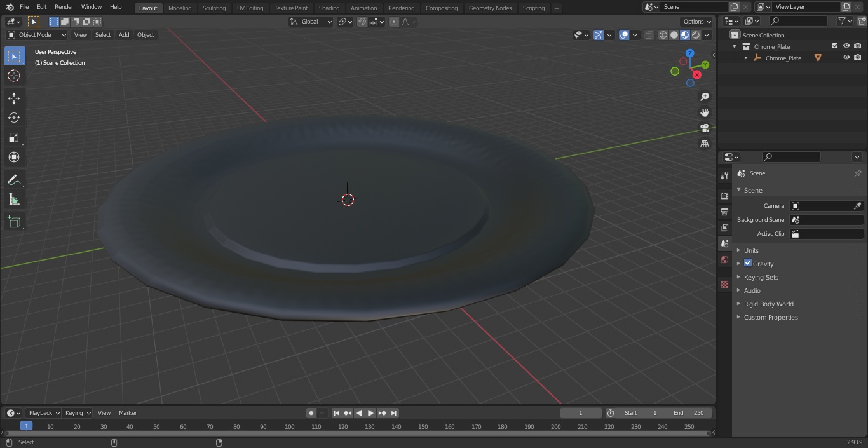
Task: Click the eyedropper next to Camera field
Action: (857, 206)
